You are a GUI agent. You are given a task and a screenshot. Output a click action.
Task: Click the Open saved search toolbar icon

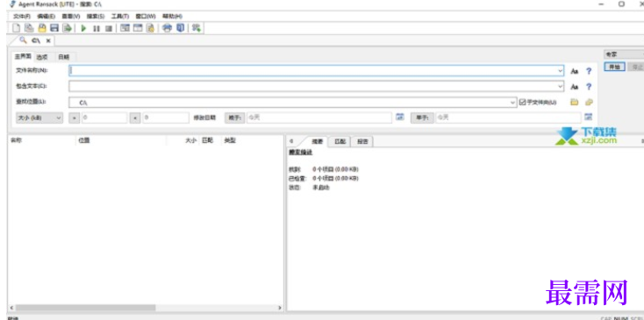[42, 28]
